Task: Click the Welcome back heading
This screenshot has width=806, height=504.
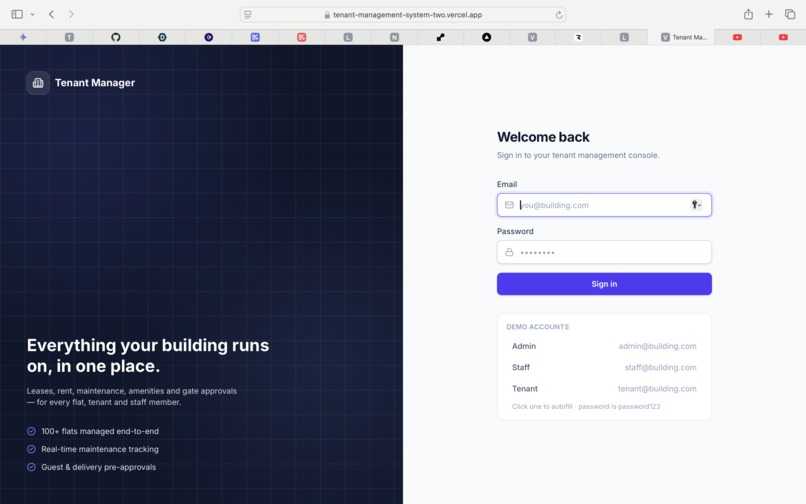Action: pos(543,137)
